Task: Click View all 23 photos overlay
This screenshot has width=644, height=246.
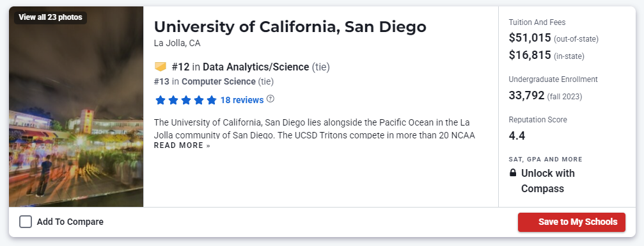Action: [x=51, y=17]
